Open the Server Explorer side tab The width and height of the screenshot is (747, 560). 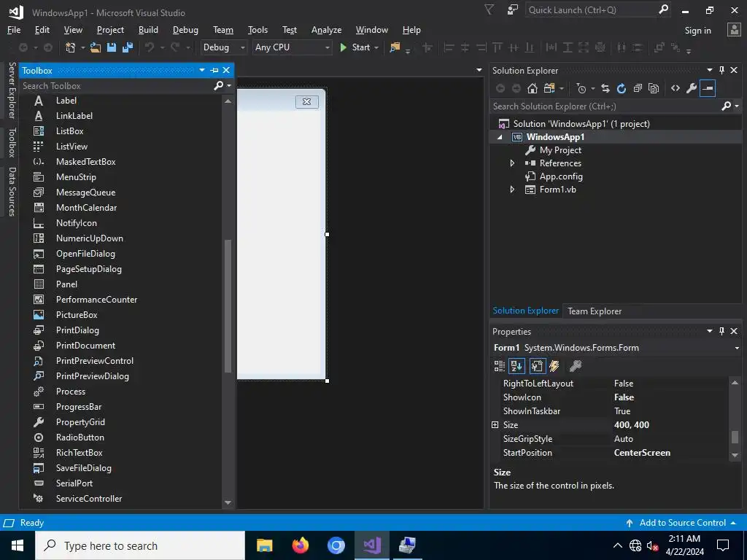pyautogui.click(x=12, y=90)
